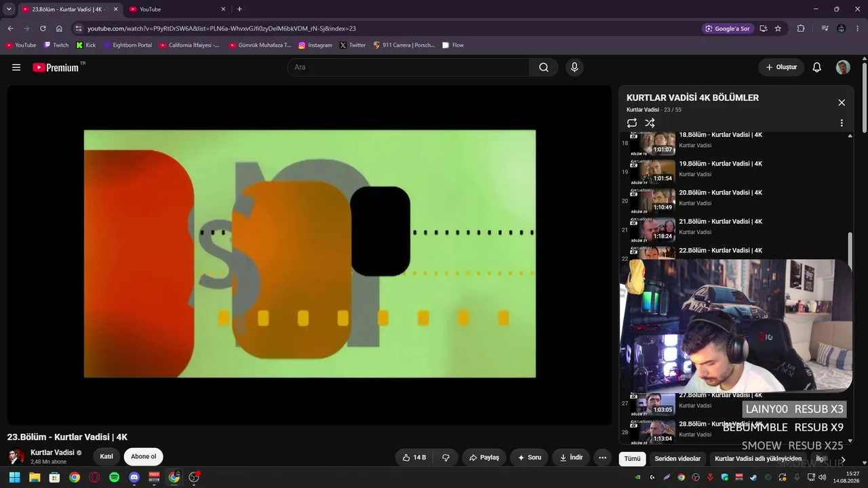The width and height of the screenshot is (868, 488).
Task: Toggle playlist loop
Action: (632, 123)
